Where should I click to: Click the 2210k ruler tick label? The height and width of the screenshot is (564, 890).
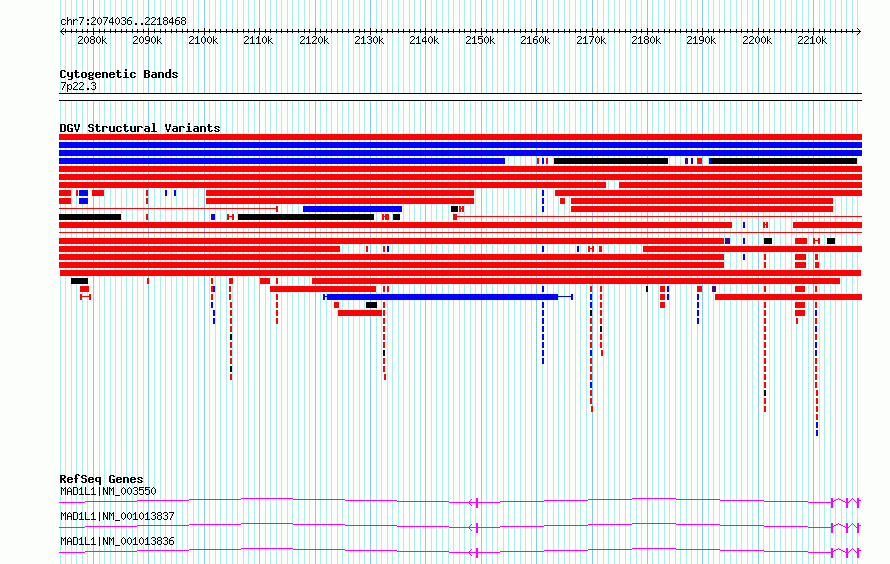pos(812,40)
